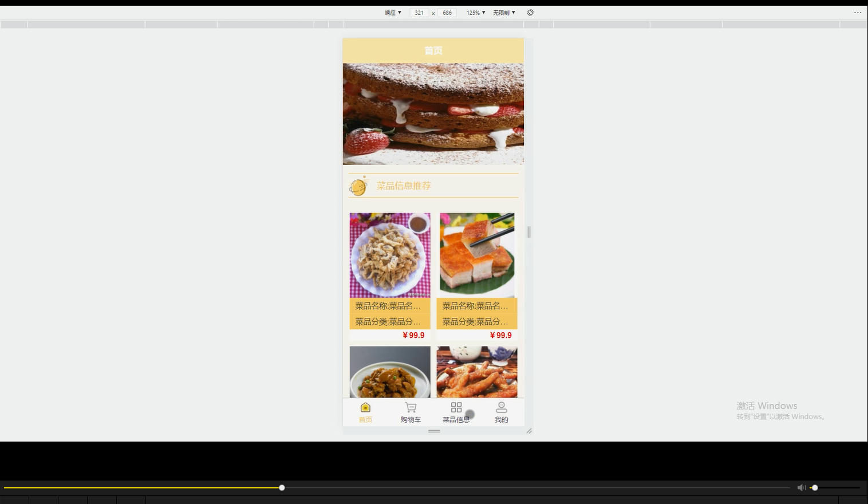Click the rotate device icon
868x504 pixels.
[530, 13]
